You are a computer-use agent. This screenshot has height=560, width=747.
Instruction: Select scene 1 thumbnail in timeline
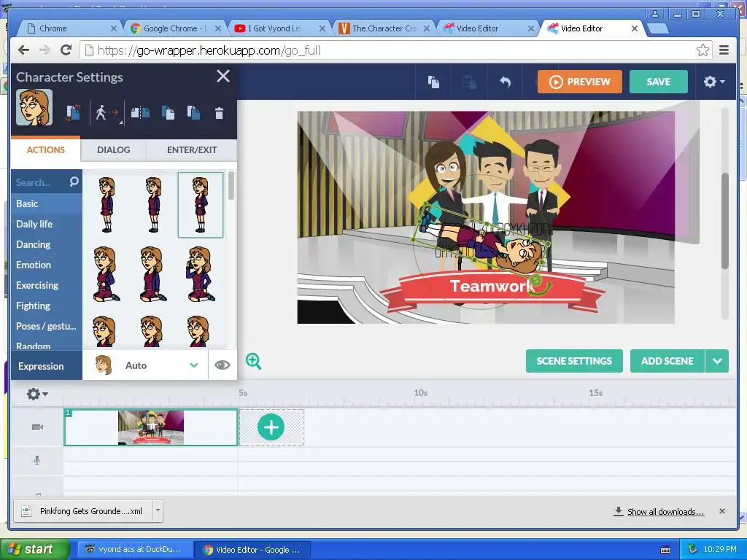pos(150,427)
